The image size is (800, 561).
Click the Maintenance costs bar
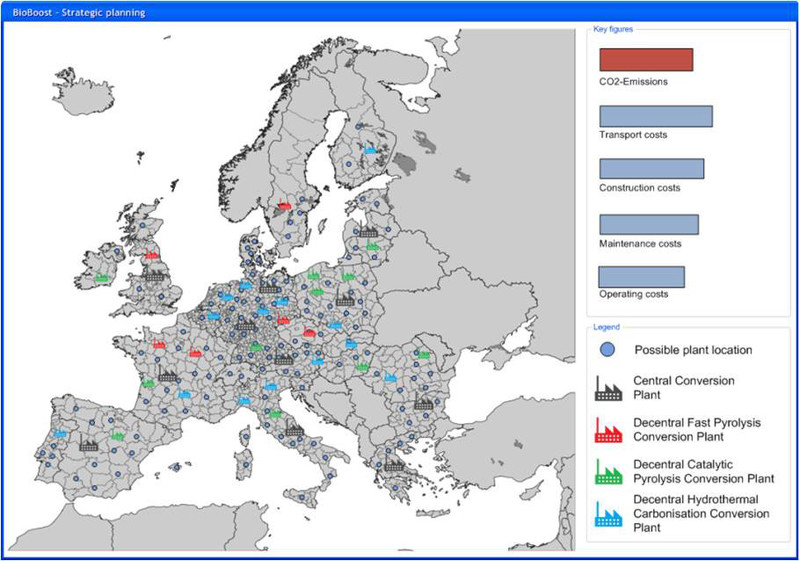[x=649, y=225]
